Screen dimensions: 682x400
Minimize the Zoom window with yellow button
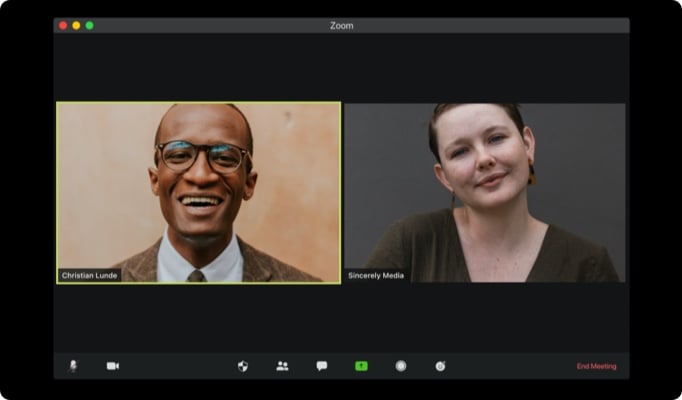[x=76, y=26]
